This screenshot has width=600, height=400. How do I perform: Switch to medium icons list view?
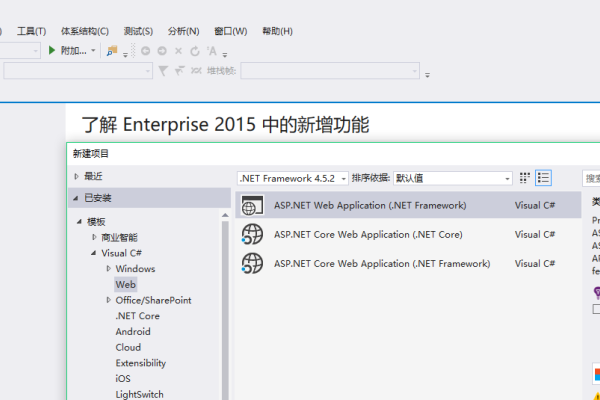pos(544,178)
